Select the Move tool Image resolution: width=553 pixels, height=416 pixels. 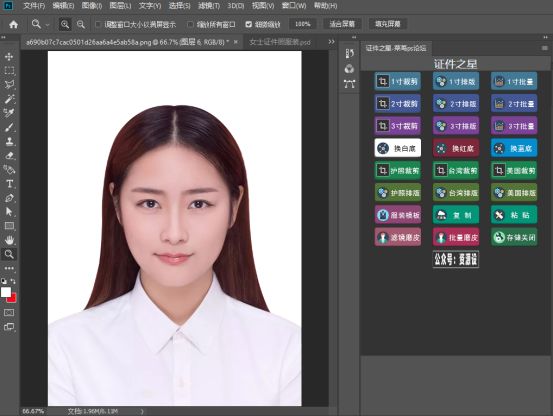pos(9,56)
